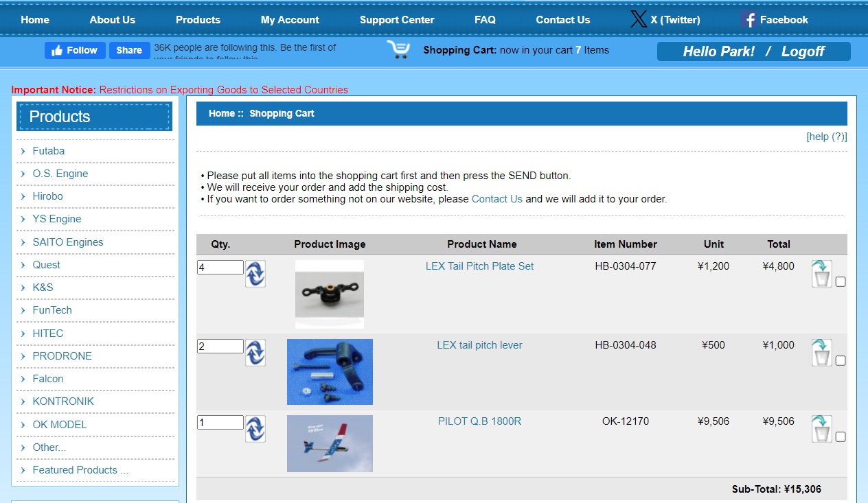Open the FAQ page
Image resolution: width=868 pixels, height=503 pixels.
(x=485, y=20)
